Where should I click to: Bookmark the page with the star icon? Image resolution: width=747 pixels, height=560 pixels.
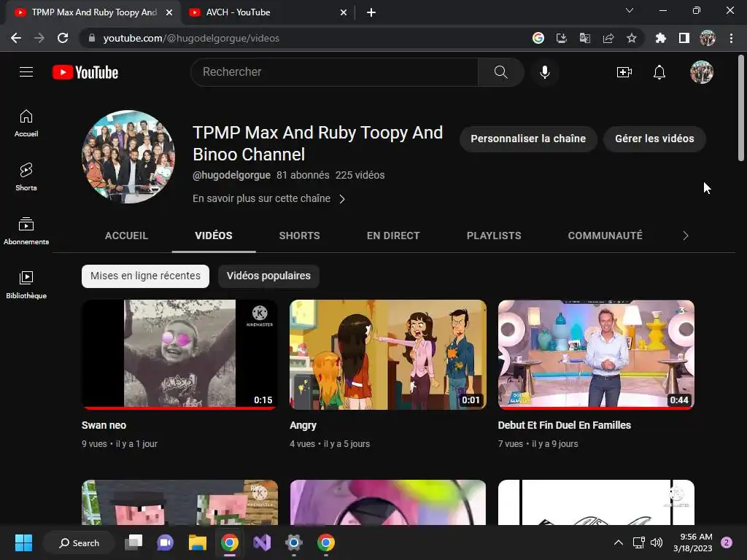coord(632,38)
